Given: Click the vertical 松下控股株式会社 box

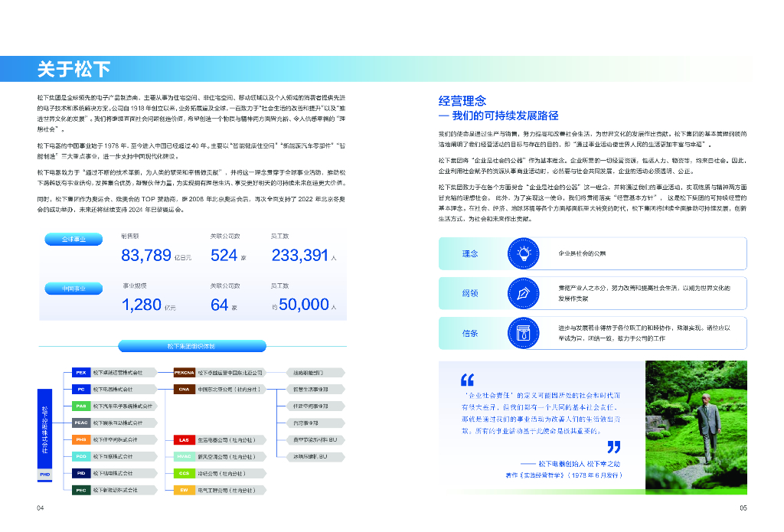Looking at the screenshot, I should (45, 429).
